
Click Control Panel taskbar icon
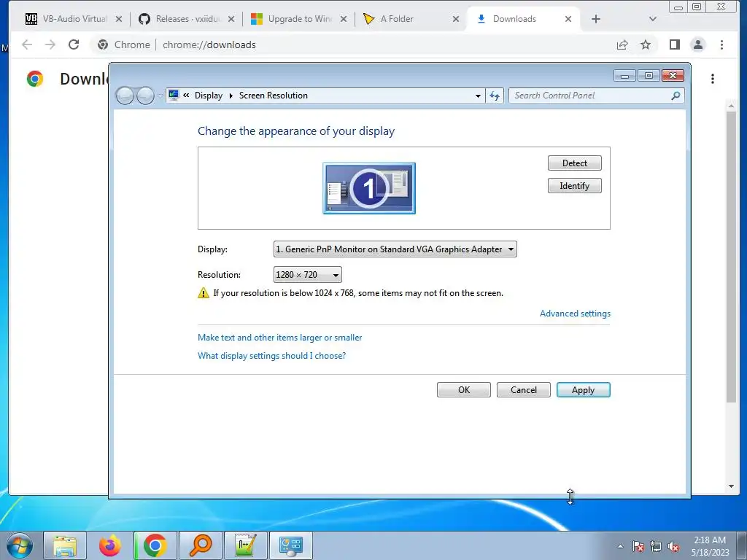[291, 545]
